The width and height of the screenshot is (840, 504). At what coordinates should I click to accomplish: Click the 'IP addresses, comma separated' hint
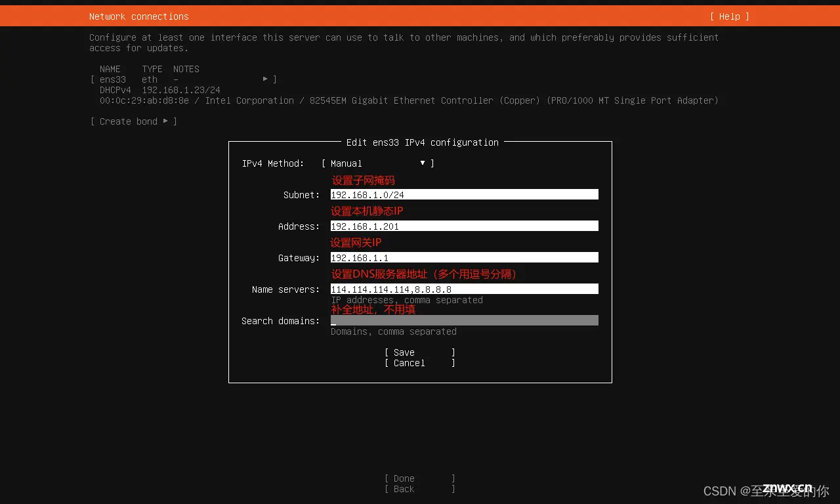click(x=407, y=300)
